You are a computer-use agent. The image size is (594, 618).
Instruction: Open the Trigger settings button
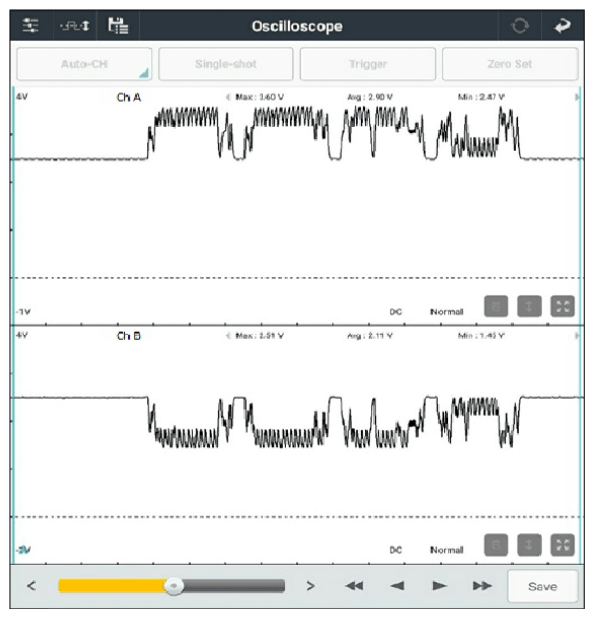368,64
